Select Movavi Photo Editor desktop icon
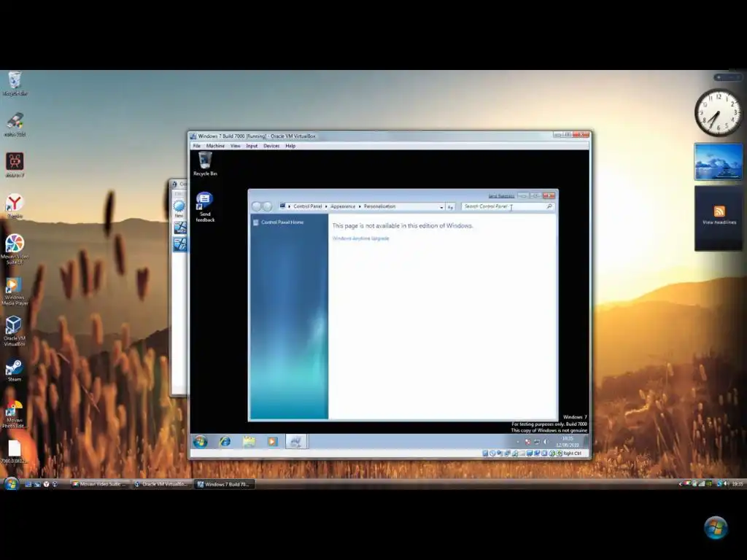Image resolution: width=747 pixels, height=560 pixels. 15,414
